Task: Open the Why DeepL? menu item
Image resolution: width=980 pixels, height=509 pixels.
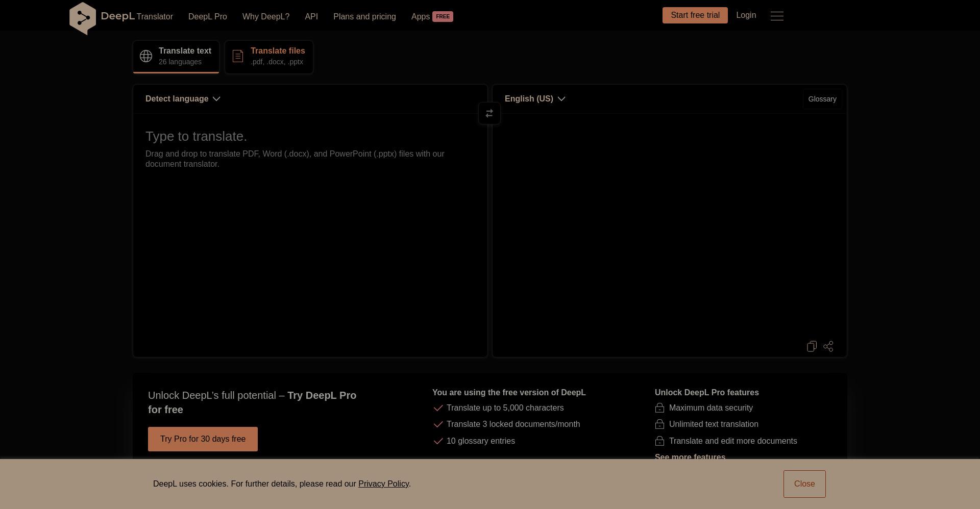Action: pyautogui.click(x=266, y=17)
